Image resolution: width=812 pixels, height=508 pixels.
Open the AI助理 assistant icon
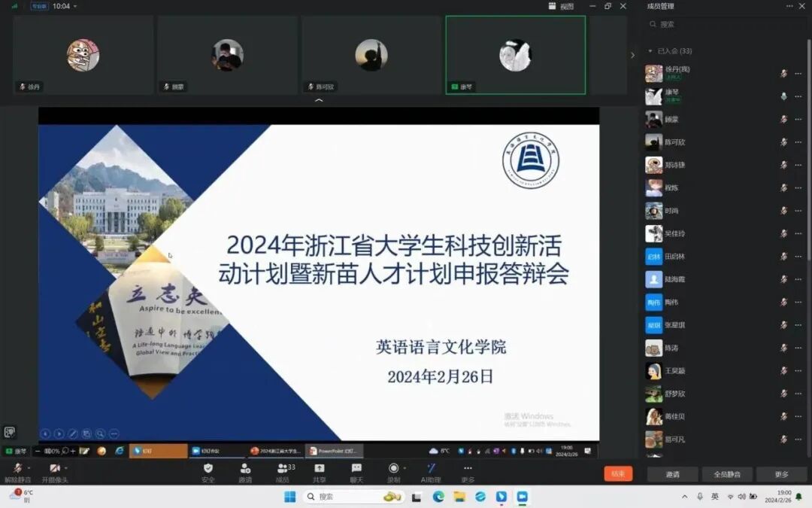tap(431, 468)
